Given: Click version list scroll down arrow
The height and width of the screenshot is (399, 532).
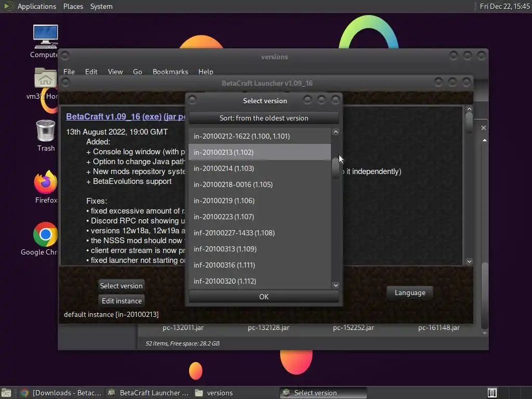Looking at the screenshot, I should point(336,285).
